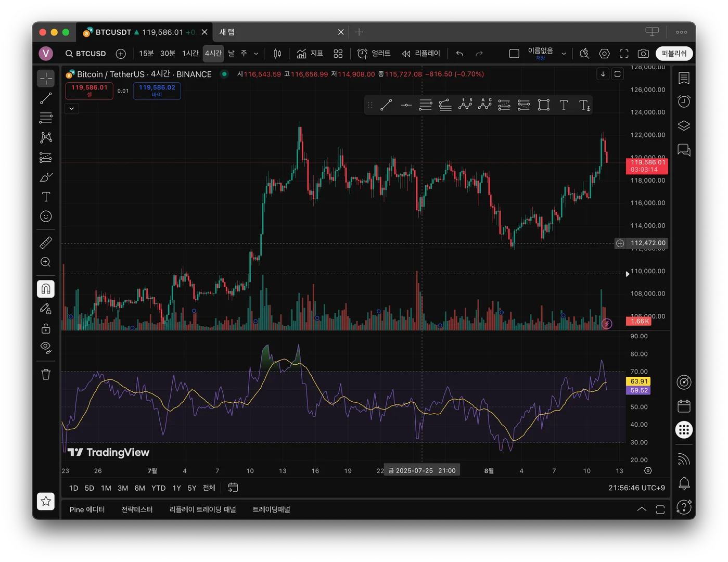
Task: Open the notifications bell
Action: 684,483
